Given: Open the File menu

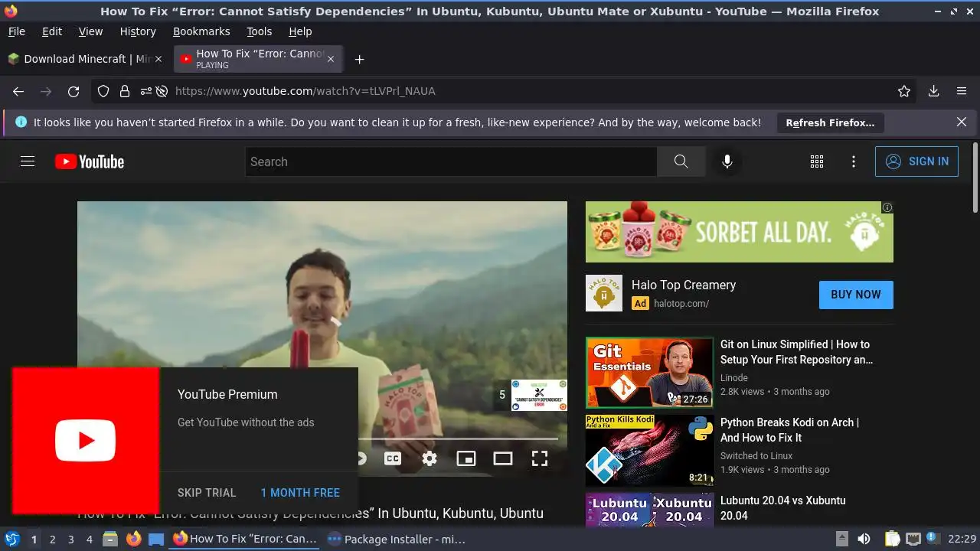Looking at the screenshot, I should [16, 31].
